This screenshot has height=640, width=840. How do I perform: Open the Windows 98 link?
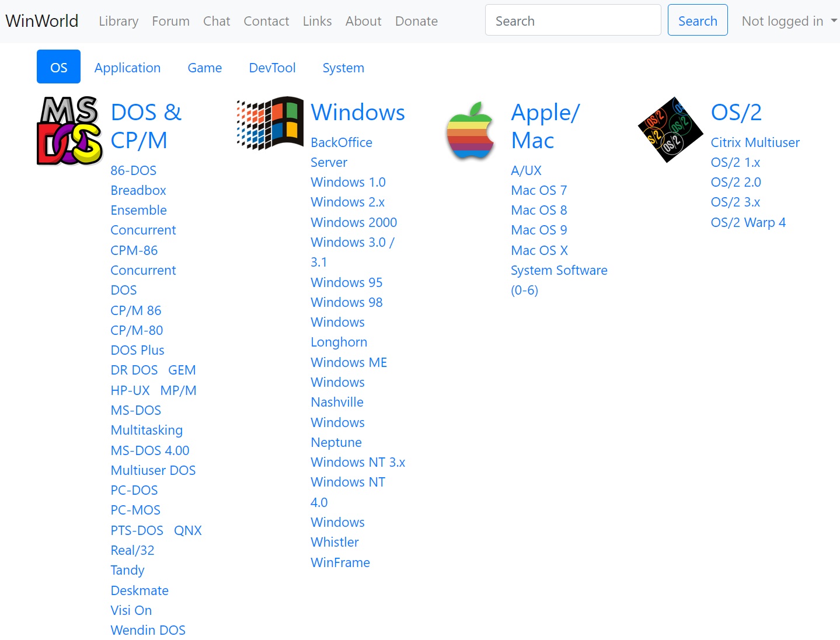coord(347,302)
